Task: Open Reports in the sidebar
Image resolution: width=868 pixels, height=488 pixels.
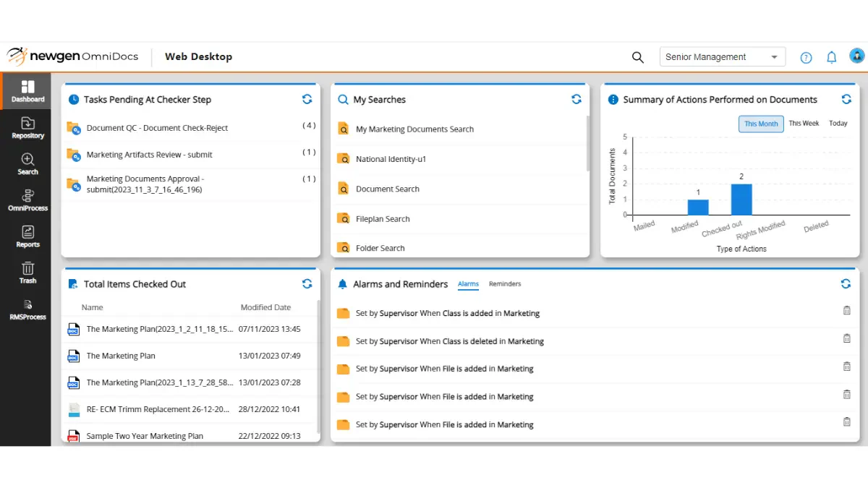Action: (27, 236)
